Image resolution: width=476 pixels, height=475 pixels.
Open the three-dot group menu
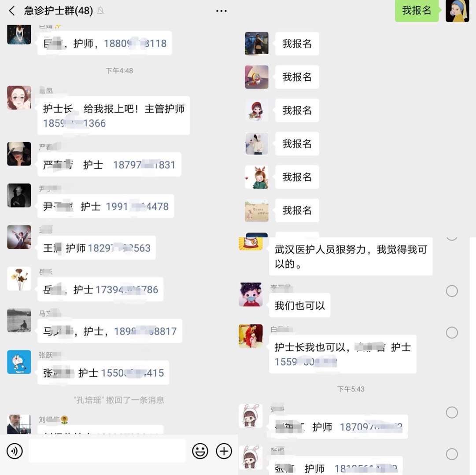221,11
